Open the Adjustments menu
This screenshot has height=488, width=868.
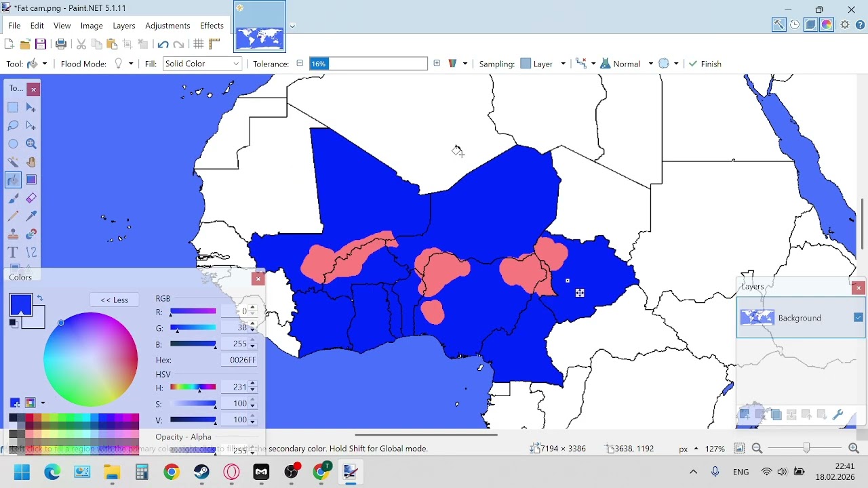[167, 26]
